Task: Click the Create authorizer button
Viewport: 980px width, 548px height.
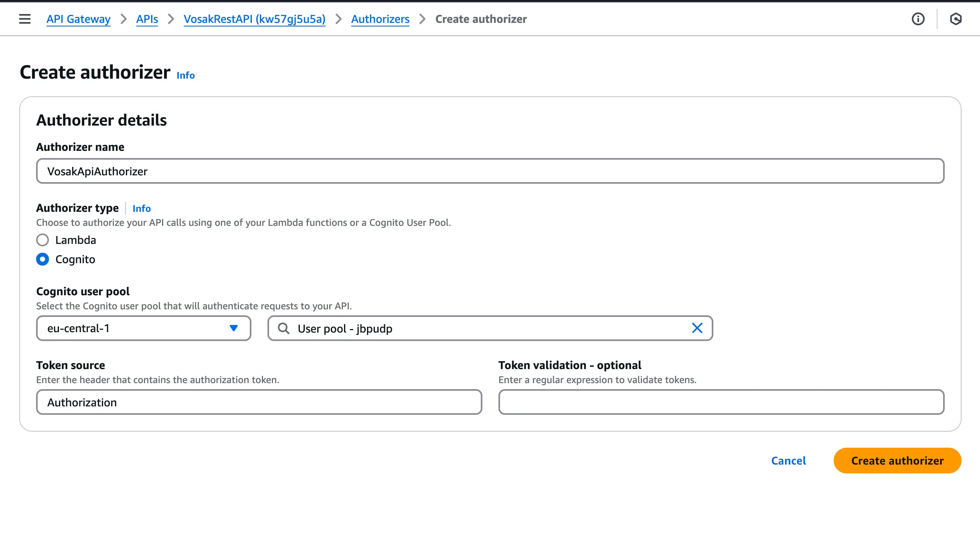Action: point(897,461)
